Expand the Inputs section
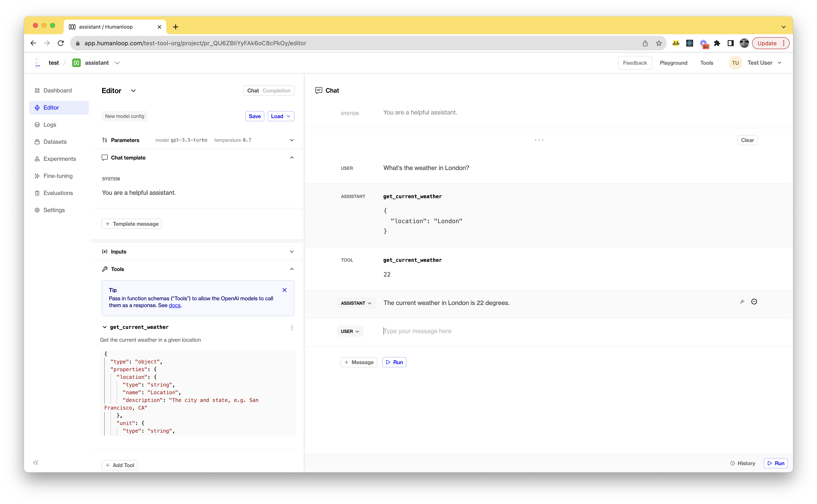817x504 pixels. (x=292, y=252)
